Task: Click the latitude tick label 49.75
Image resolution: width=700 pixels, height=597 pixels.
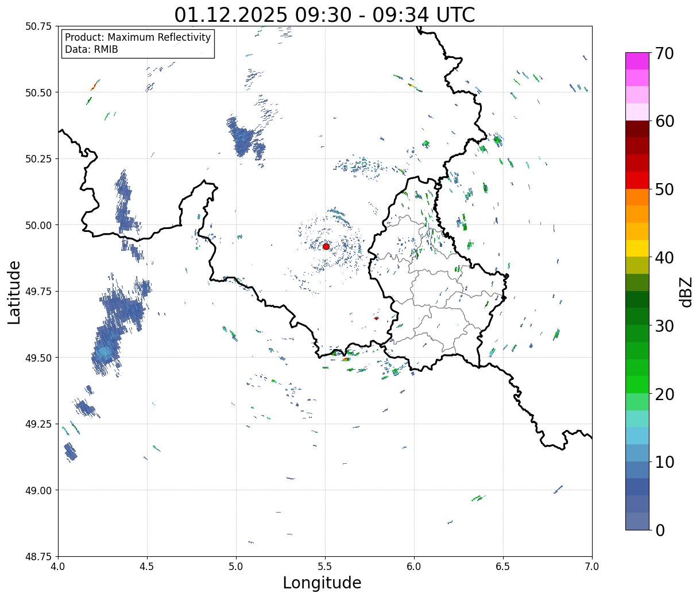Action: point(39,292)
